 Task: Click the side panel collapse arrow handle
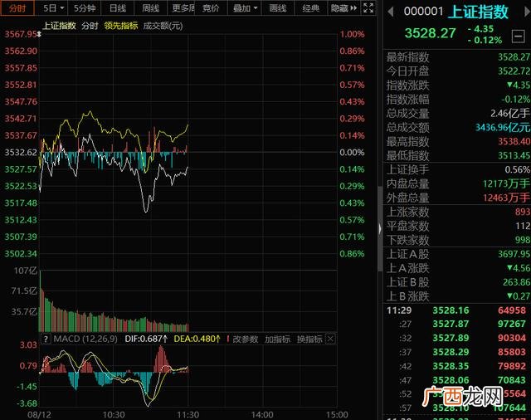[380, 229]
